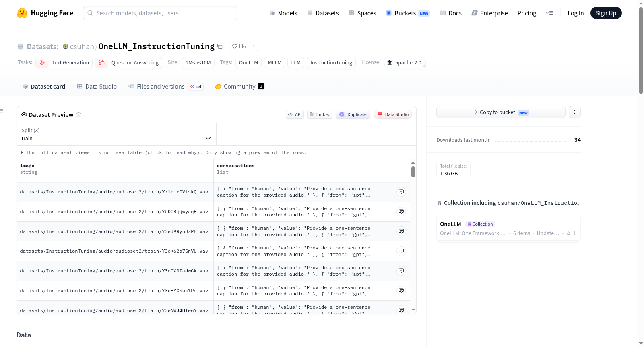This screenshot has width=644, height=347.
Task: Open conversation viewer icon for Y3eK62q7SnVU.wav row
Action: click(x=401, y=251)
